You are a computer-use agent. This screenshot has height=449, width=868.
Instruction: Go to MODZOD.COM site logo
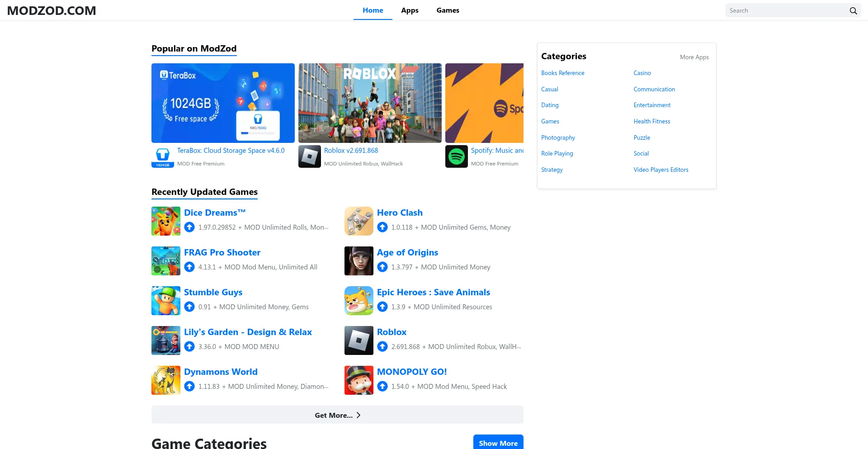[52, 10]
